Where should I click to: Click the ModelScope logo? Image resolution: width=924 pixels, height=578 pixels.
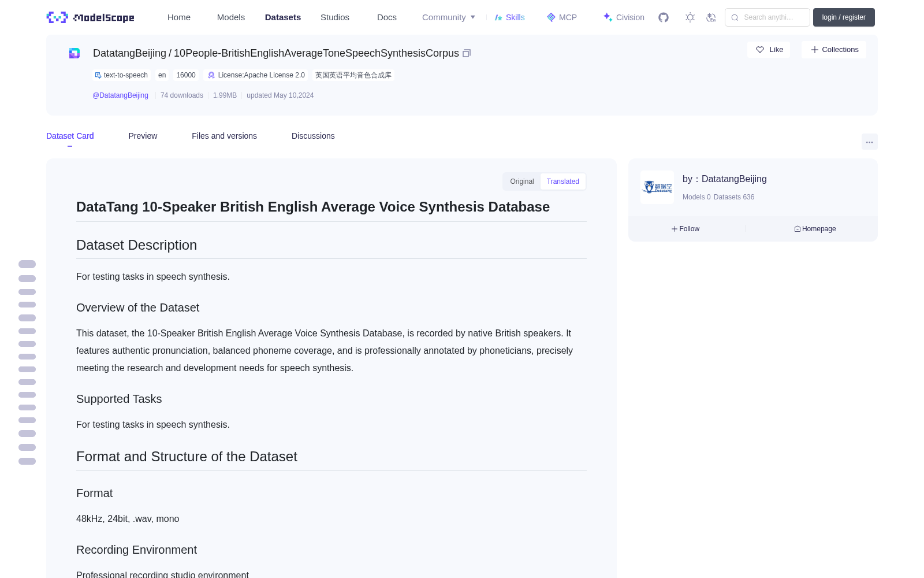pos(90,17)
